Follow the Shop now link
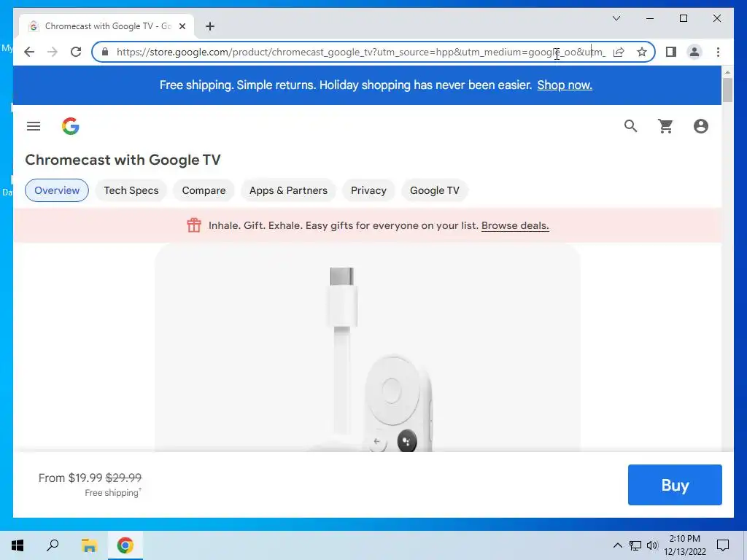This screenshot has width=747, height=560. [565, 85]
